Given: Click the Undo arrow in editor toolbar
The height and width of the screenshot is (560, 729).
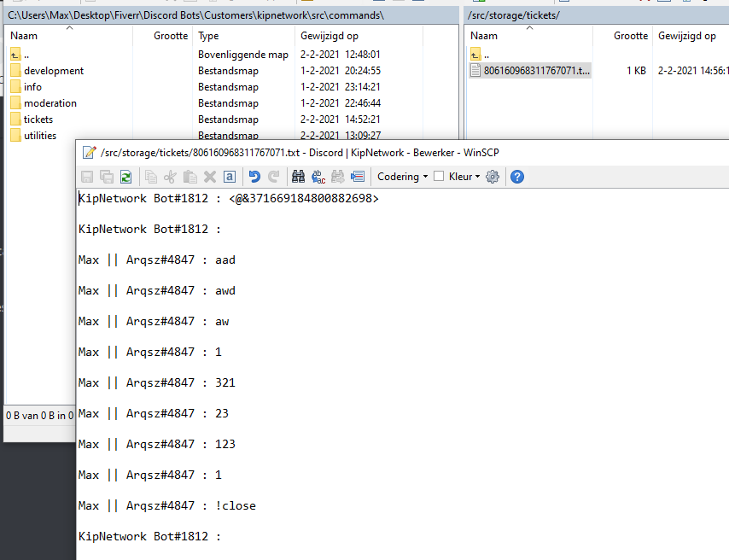Looking at the screenshot, I should pos(254,177).
